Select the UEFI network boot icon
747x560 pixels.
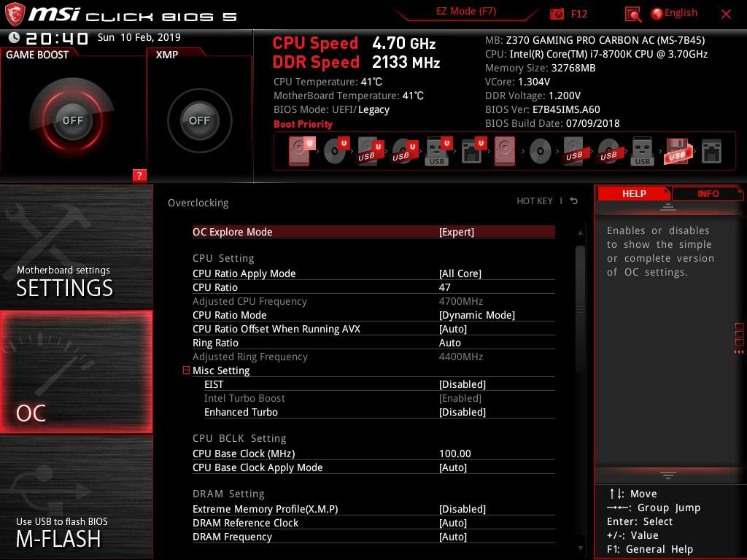473,151
